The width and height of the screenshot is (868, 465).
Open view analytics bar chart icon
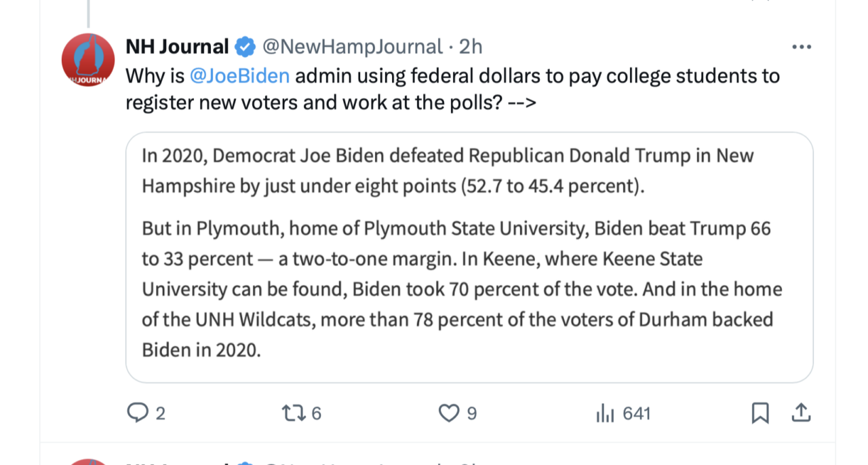point(604,413)
